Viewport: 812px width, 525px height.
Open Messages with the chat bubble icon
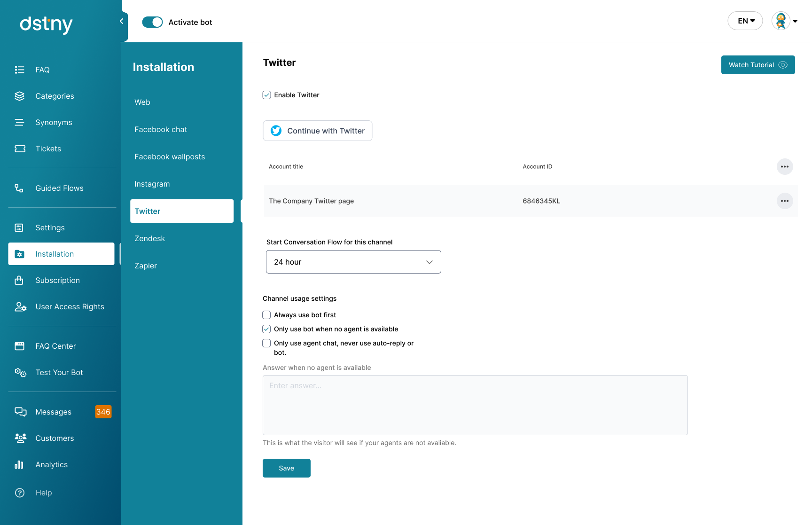tap(21, 412)
